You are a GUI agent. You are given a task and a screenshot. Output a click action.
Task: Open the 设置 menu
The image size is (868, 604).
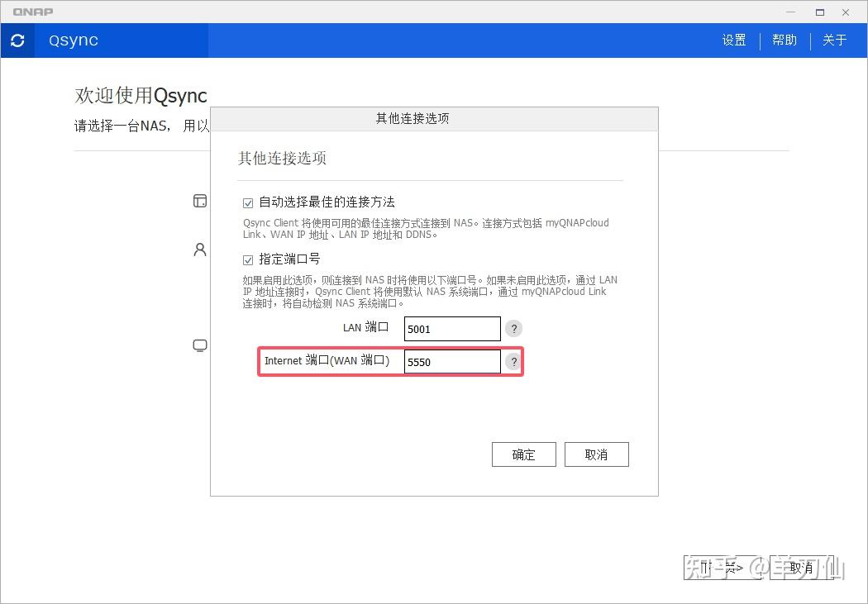(733, 40)
